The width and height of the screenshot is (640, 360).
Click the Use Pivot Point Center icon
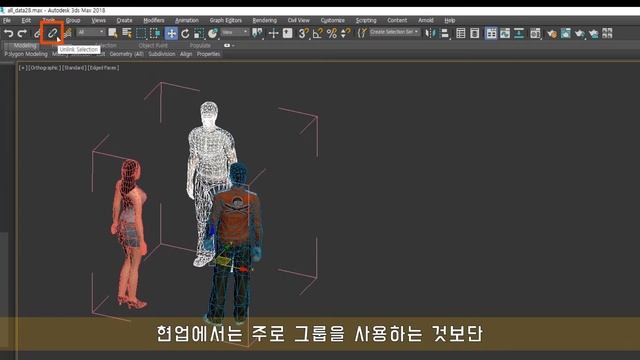[x=258, y=33]
